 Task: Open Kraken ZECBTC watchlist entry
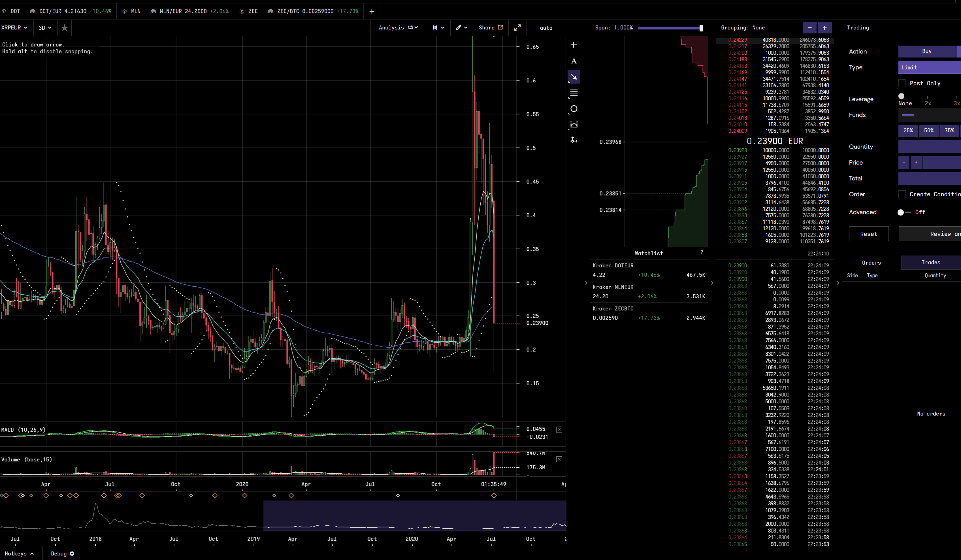click(649, 313)
